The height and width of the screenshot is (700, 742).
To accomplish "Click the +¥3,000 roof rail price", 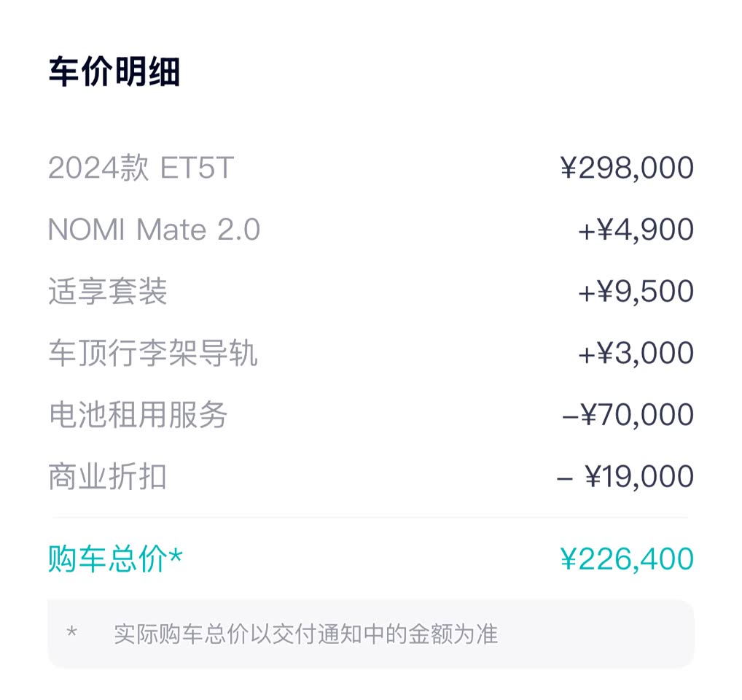I will (636, 354).
